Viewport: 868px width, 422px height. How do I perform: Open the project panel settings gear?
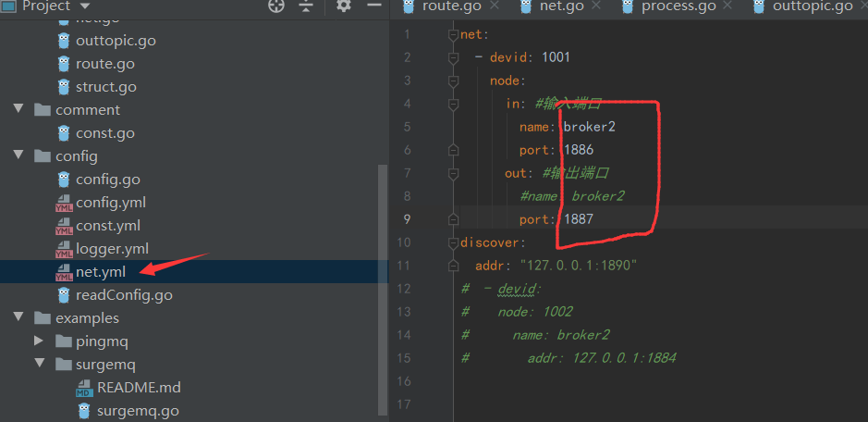(x=344, y=6)
